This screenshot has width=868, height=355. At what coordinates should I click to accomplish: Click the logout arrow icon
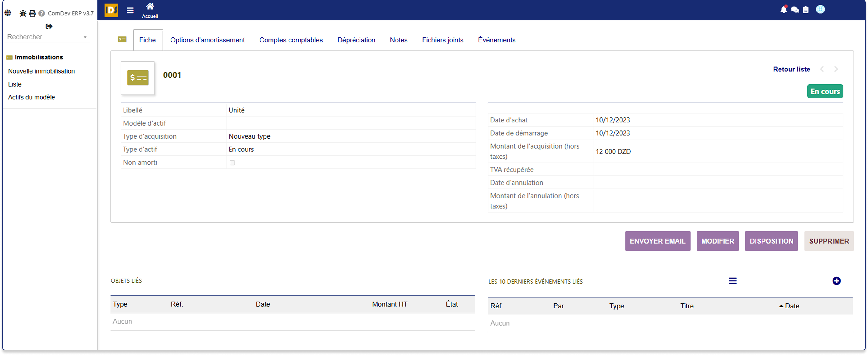(x=49, y=26)
